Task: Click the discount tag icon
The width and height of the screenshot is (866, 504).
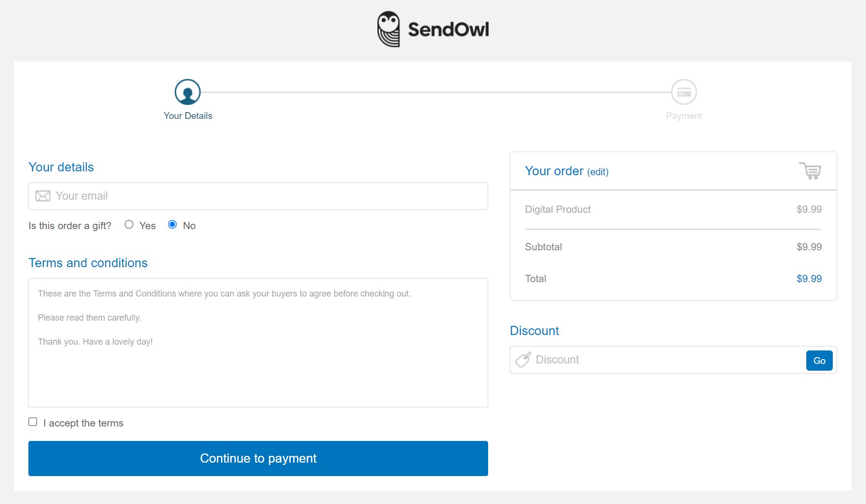Action: point(523,360)
